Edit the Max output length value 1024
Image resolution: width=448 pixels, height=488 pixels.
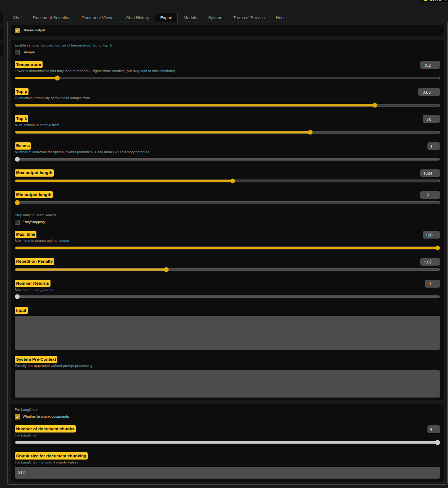430,173
